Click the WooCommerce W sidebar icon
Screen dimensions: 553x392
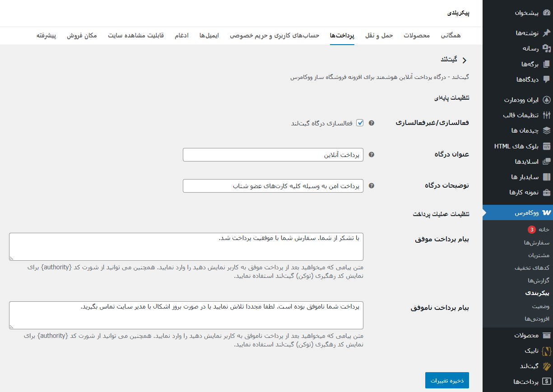coord(546,212)
